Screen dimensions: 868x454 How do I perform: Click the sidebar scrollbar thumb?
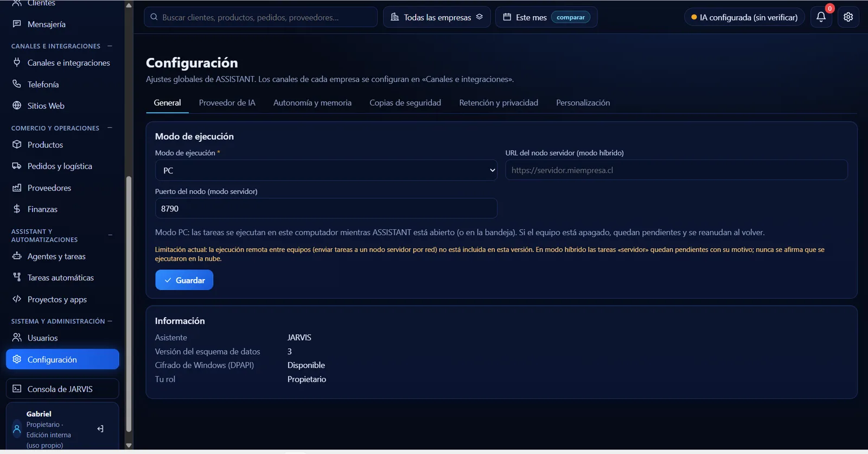129,304
